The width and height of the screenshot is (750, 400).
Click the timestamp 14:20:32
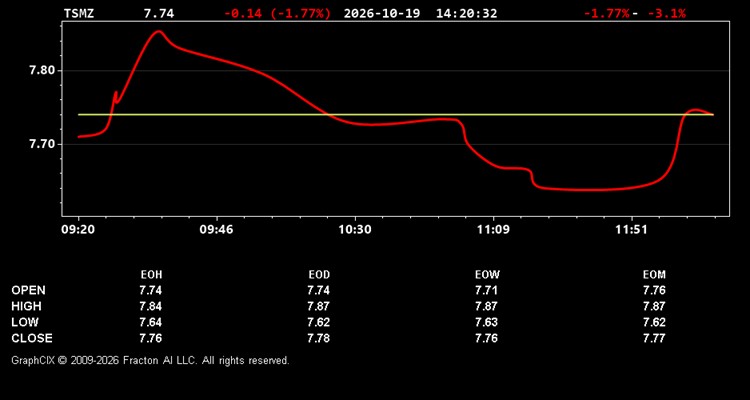(466, 13)
